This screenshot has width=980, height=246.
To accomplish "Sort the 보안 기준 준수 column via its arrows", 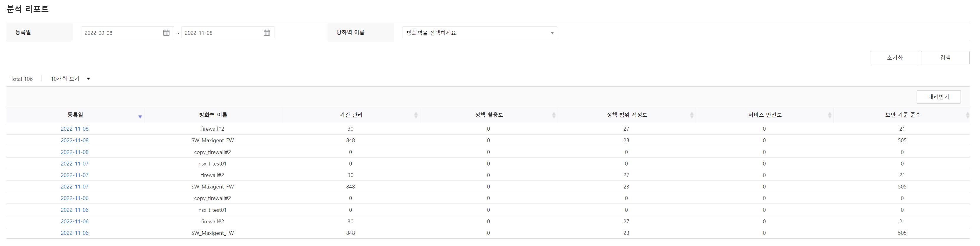I will click(967, 115).
